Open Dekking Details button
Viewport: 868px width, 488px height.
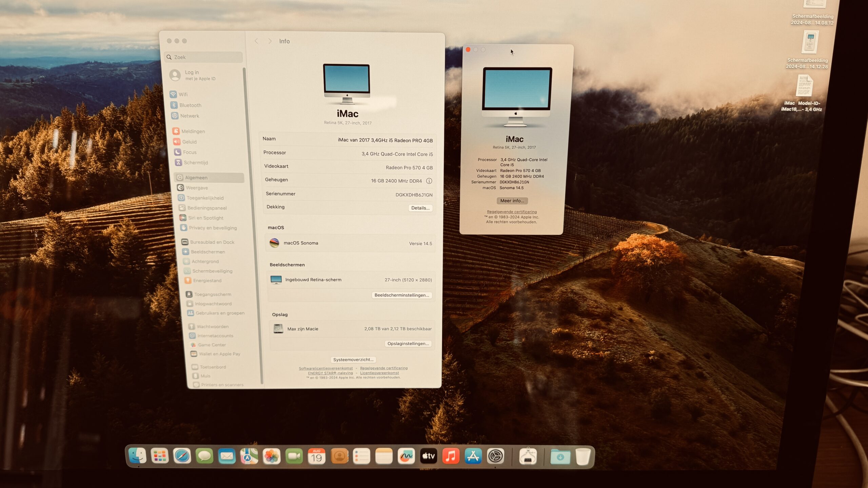(x=420, y=208)
